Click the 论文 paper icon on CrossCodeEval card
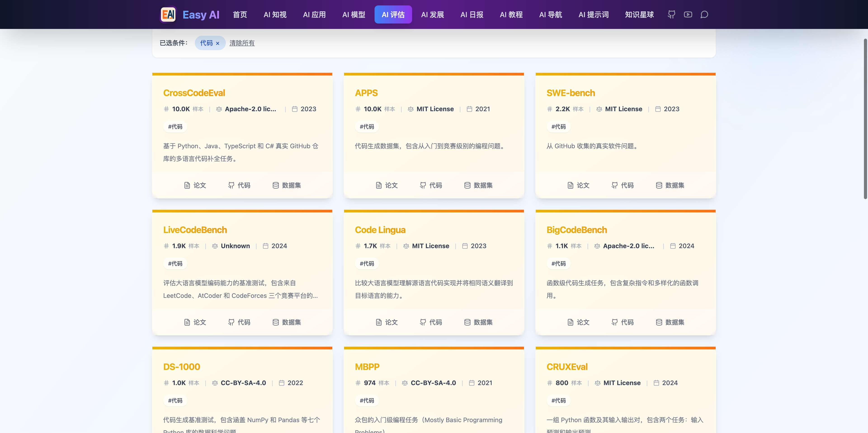This screenshot has height=433, width=868. point(194,185)
